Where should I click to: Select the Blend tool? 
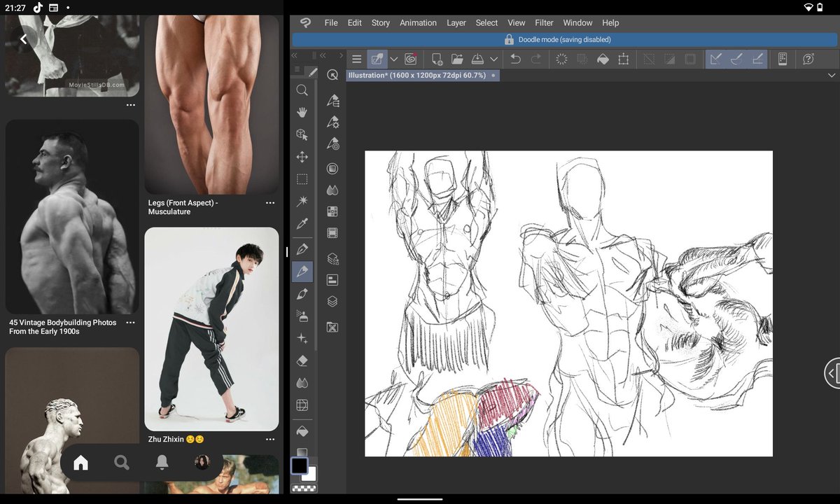[x=302, y=384]
